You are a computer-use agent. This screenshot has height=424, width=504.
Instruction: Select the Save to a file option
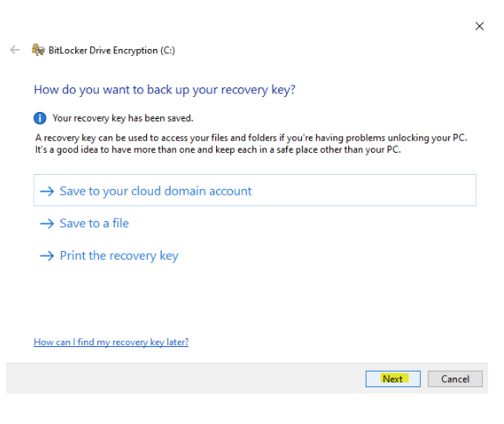[x=94, y=223]
